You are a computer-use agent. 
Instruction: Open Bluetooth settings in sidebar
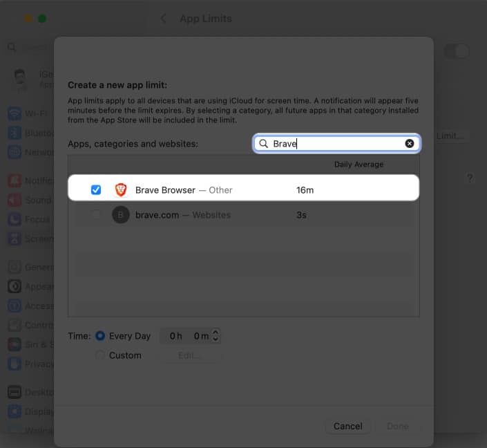coord(30,133)
